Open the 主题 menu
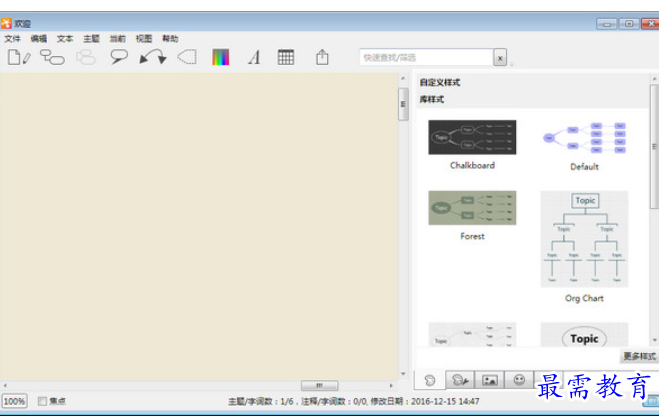Viewport: 659px width, 418px height. point(91,39)
